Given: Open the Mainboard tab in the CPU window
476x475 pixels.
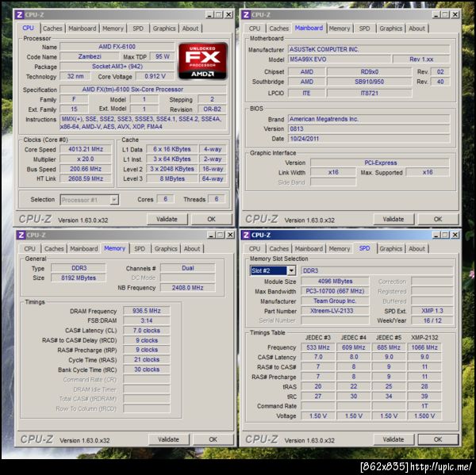Looking at the screenshot, I should (x=83, y=29).
